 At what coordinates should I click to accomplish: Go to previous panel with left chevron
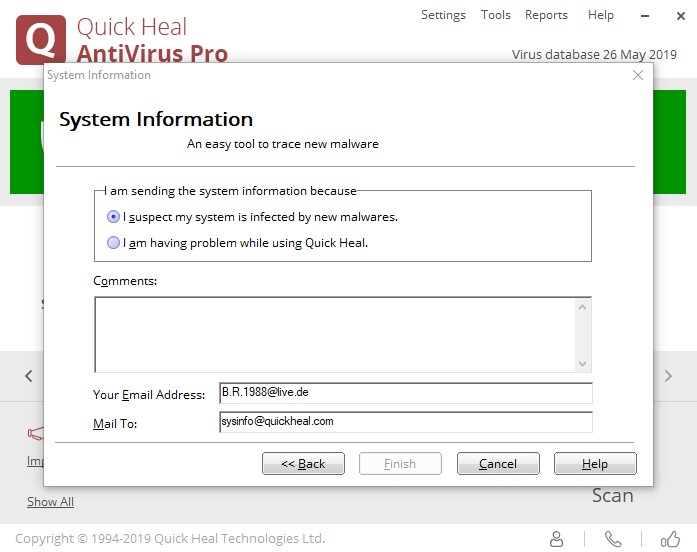coord(29,376)
